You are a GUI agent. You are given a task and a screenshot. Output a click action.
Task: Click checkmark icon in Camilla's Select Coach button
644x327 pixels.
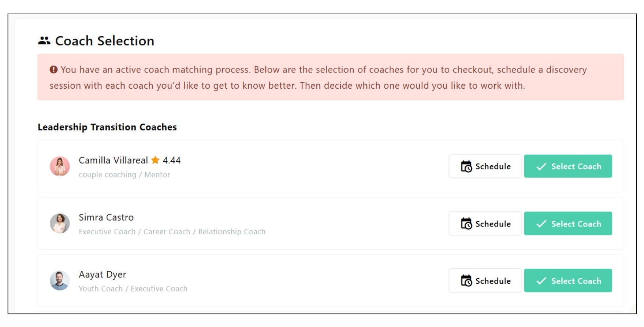[541, 166]
